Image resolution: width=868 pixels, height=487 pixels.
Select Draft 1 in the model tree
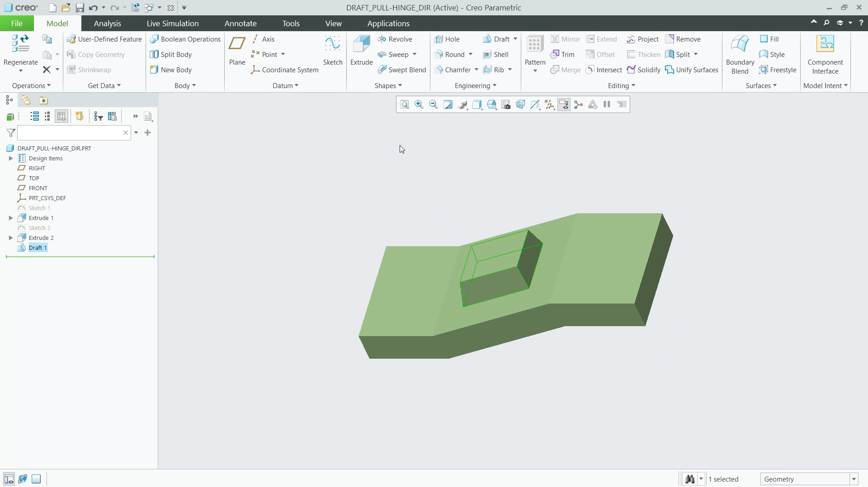coord(38,248)
